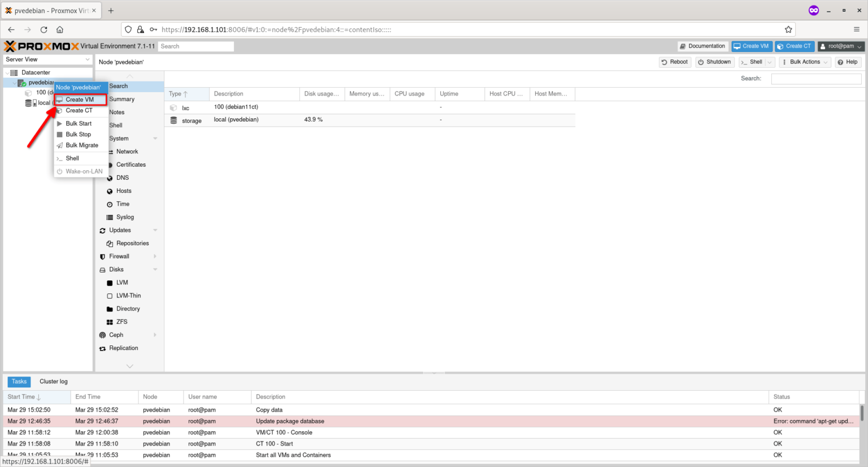Viewport: 868px width, 467px height.
Task: Open the Server View dropdown
Action: (x=47, y=59)
